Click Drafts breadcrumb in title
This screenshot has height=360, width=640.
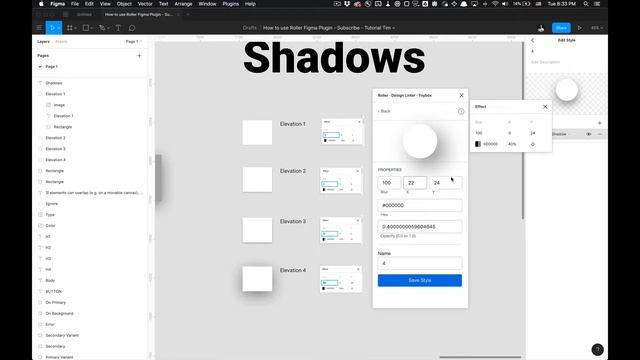(x=249, y=28)
